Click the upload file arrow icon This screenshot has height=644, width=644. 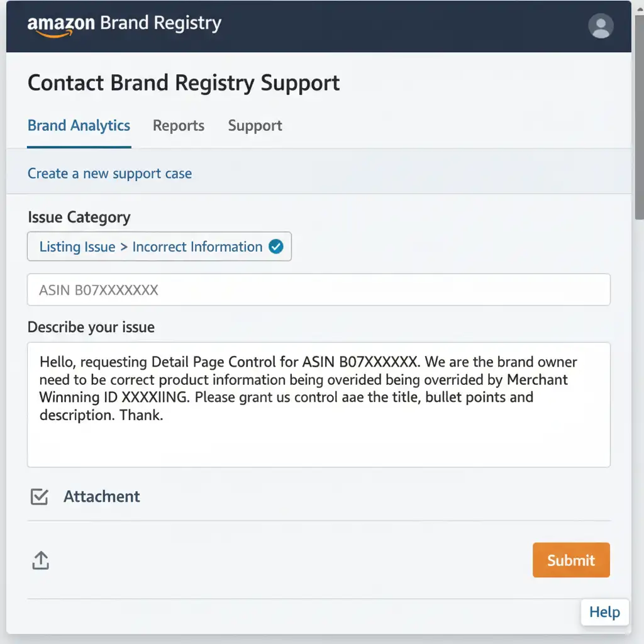pos(40,560)
